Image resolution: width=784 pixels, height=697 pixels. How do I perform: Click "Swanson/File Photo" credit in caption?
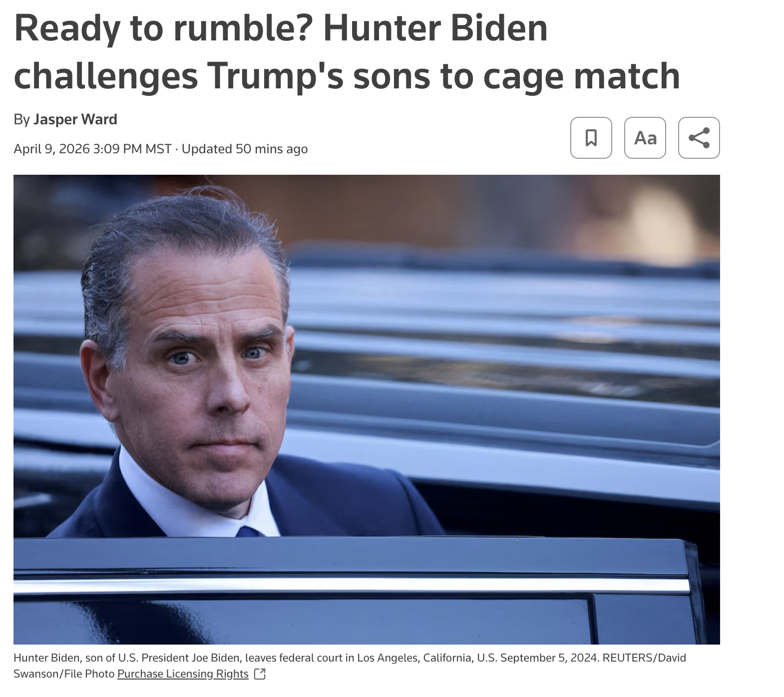(x=64, y=674)
